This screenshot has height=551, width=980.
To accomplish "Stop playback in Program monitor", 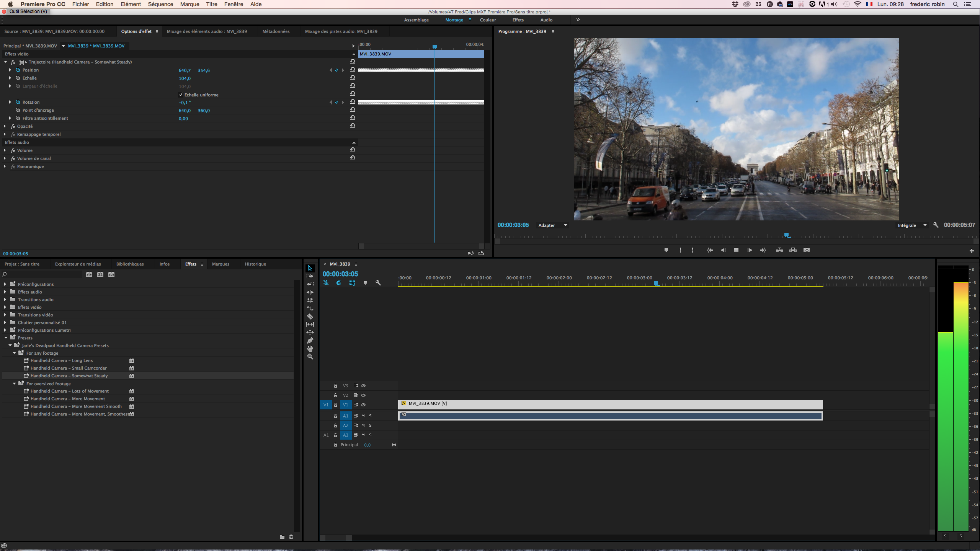I will coord(736,250).
